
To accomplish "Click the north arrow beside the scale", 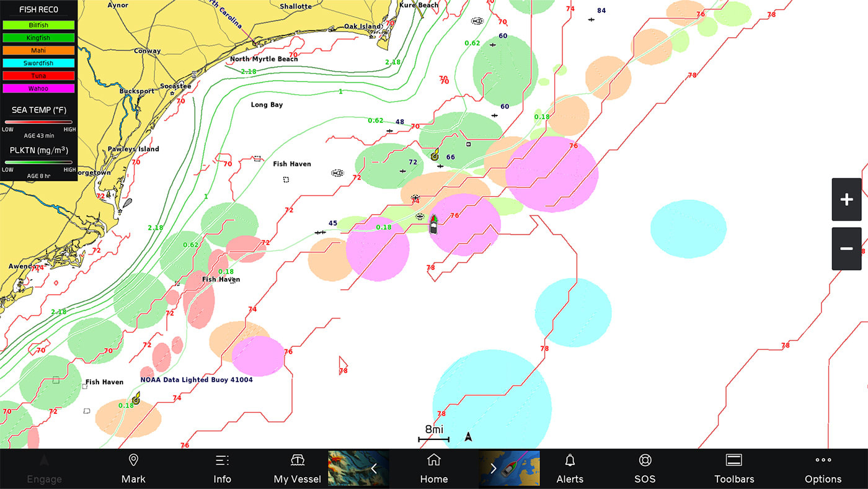I will [468, 437].
